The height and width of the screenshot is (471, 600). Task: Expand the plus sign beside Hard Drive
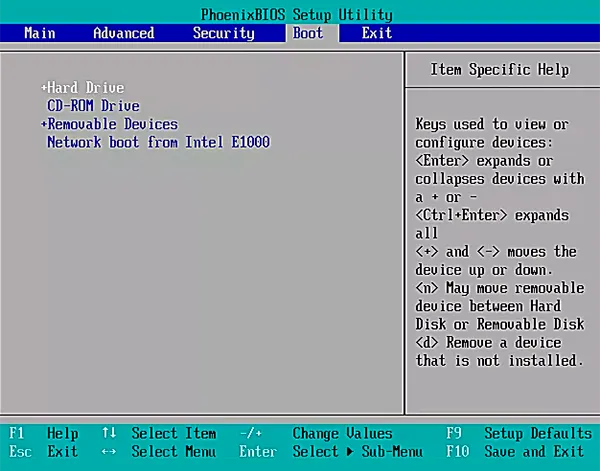click(44, 88)
